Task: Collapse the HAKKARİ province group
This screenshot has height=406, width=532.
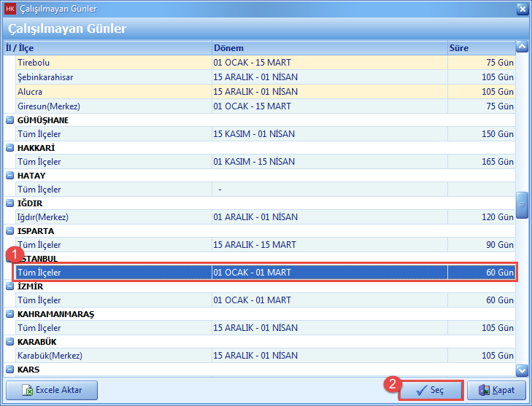Action: pos(10,148)
